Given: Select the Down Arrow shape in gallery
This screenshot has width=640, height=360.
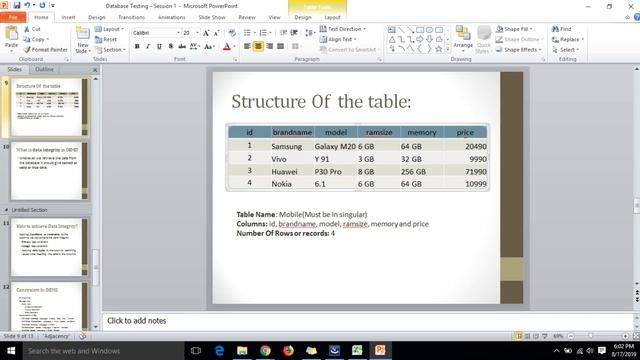Looking at the screenshot, I should 429,39.
